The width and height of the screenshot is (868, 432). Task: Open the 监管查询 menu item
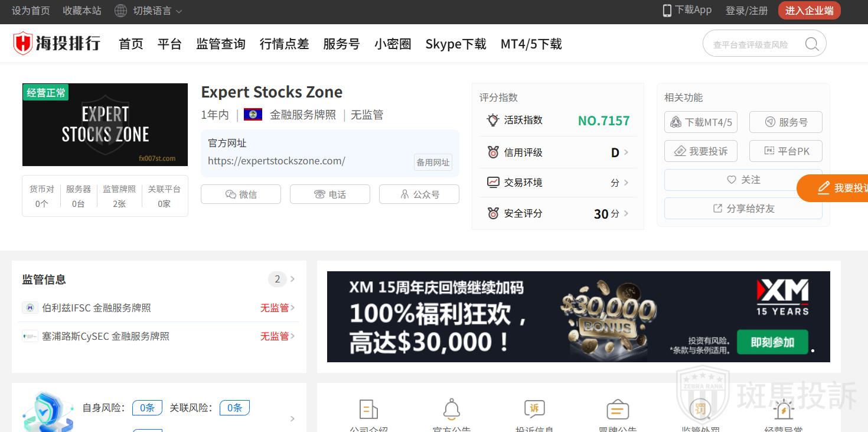(221, 44)
